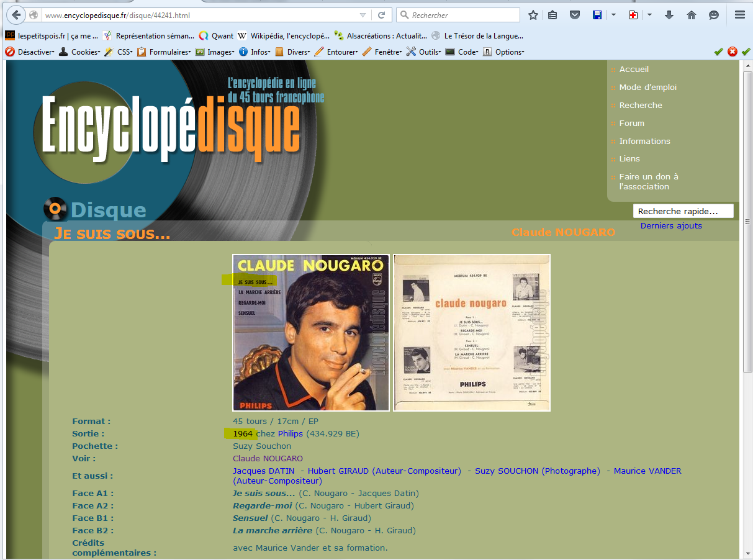Open the Divers web developer menu

[x=293, y=52]
